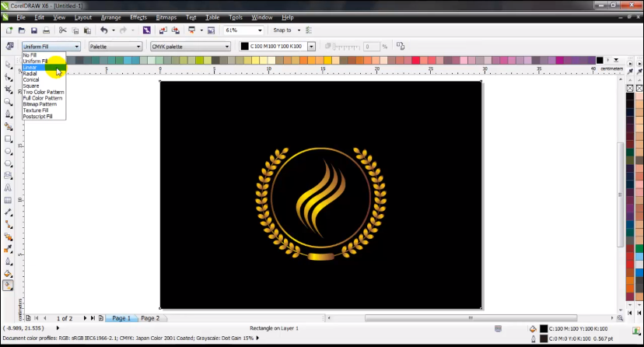This screenshot has width=644, height=347.
Task: Select the Blend interactive tool
Action: (8, 237)
